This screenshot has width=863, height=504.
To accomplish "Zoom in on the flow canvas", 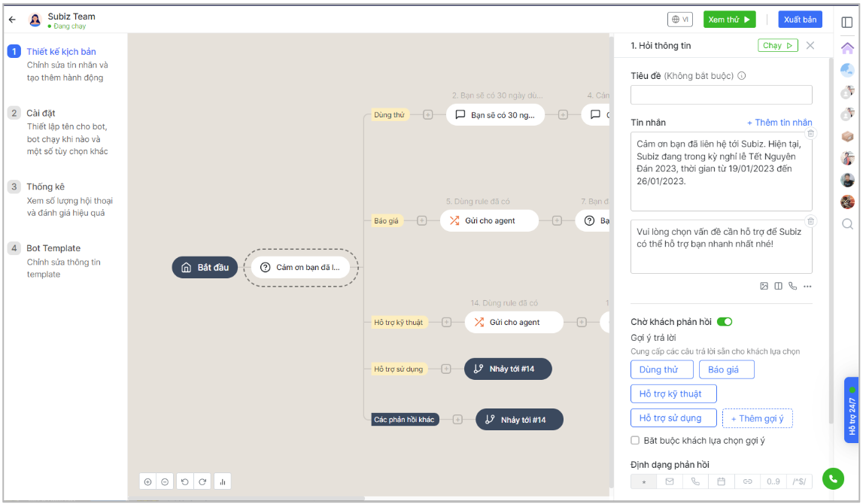I will tap(148, 481).
